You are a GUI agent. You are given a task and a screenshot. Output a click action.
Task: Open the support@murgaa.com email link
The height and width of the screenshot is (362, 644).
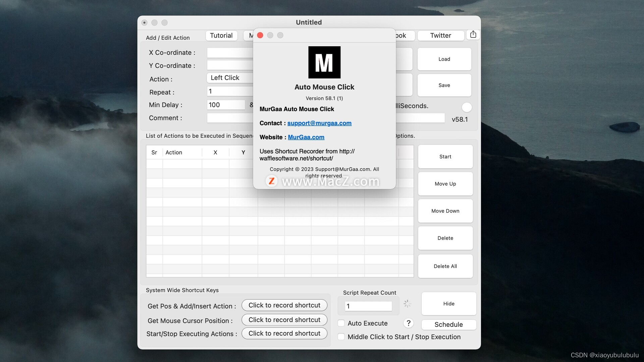tap(319, 123)
